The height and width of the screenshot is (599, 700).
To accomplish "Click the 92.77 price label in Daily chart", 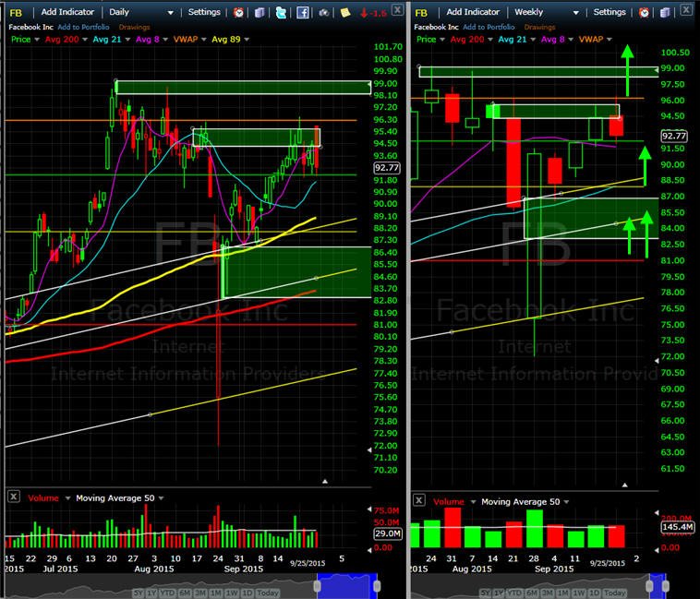I will [387, 168].
